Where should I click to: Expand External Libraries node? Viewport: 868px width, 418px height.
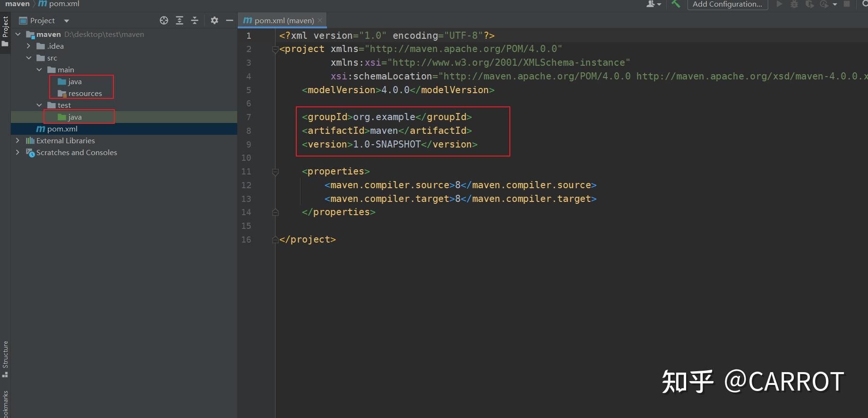coord(17,140)
